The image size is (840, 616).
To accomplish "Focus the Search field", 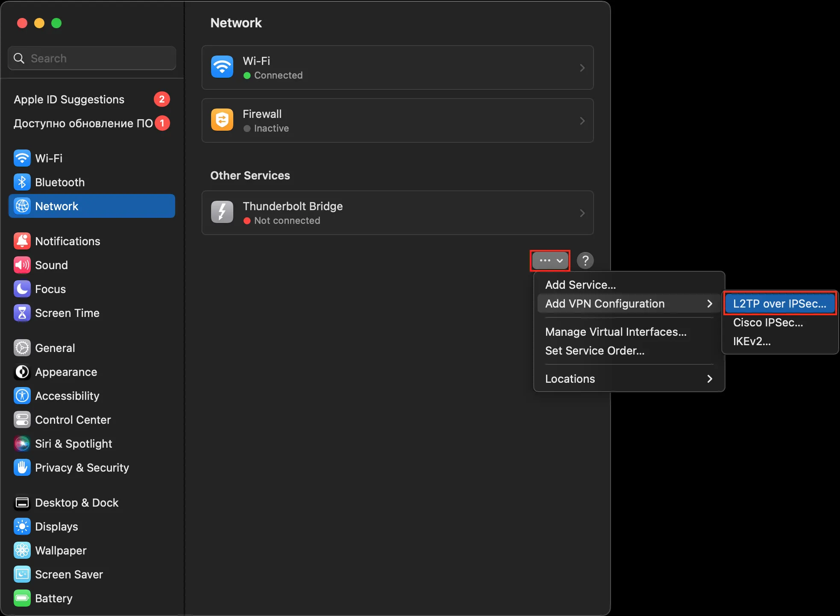I will [x=98, y=59].
